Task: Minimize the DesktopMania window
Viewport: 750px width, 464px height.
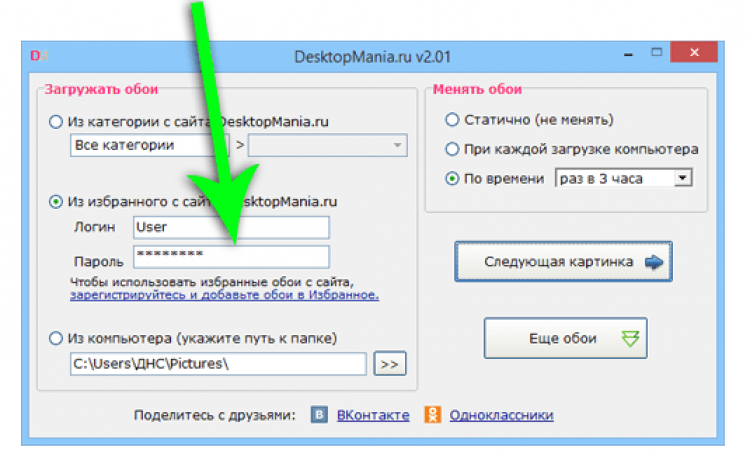Action: point(628,54)
